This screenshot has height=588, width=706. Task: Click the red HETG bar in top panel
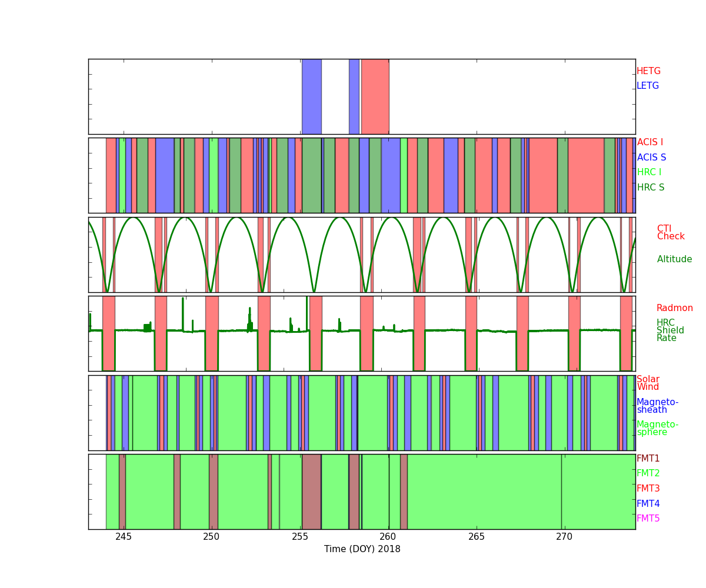click(375, 96)
